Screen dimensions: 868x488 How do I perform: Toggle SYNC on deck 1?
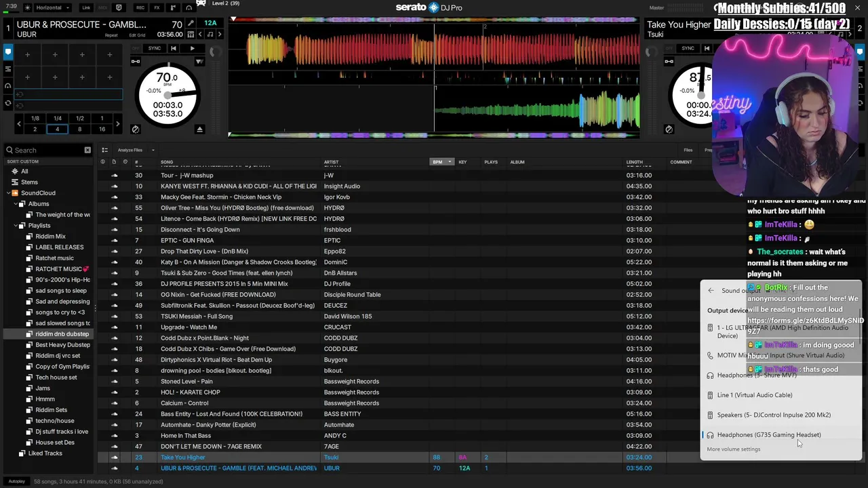[x=155, y=48]
